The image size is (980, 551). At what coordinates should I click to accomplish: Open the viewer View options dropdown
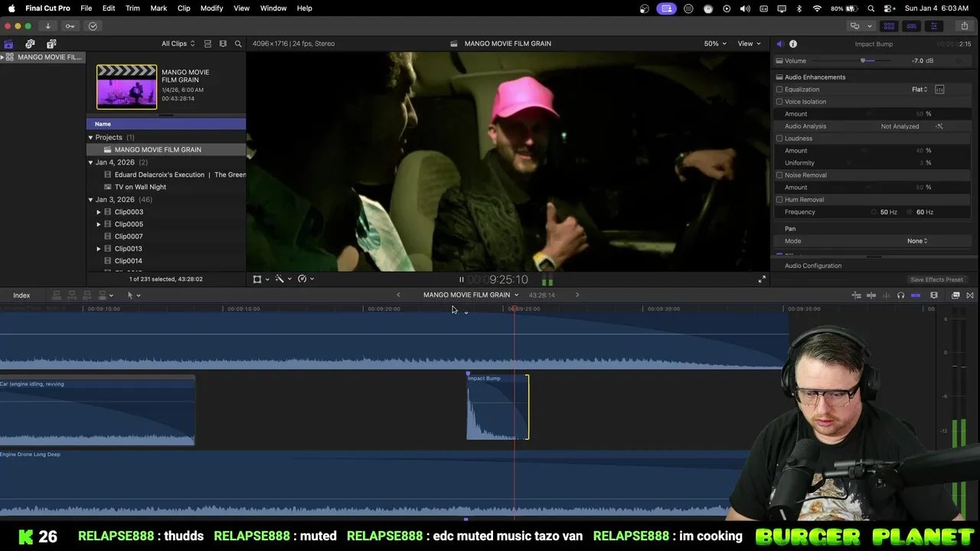749,44
